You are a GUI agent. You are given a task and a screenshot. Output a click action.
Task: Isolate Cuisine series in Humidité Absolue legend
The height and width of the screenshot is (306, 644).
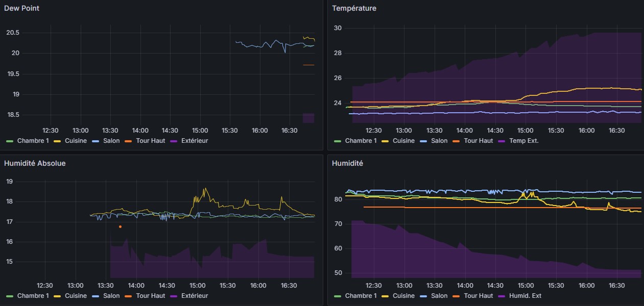pyautogui.click(x=76, y=295)
